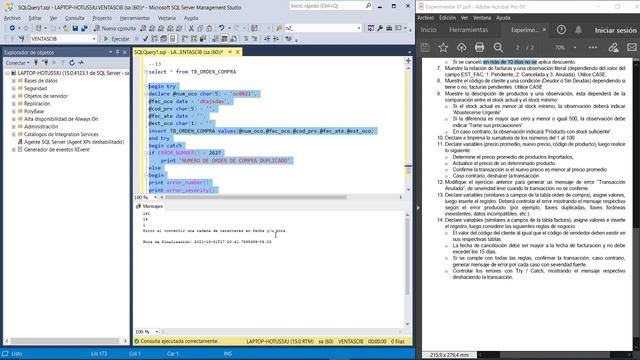Click the Acrobat cloud upload icon
640x360 pixels.
(461, 47)
